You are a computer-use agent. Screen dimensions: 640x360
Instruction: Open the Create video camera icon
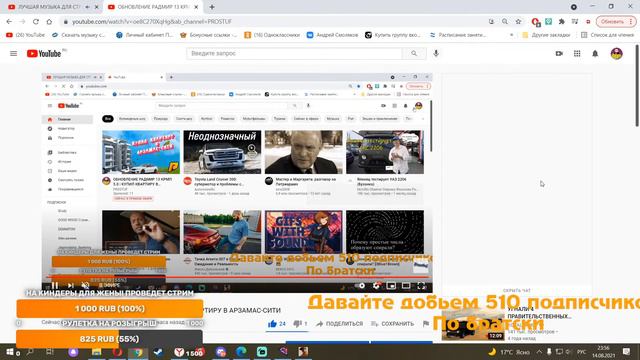(559, 53)
